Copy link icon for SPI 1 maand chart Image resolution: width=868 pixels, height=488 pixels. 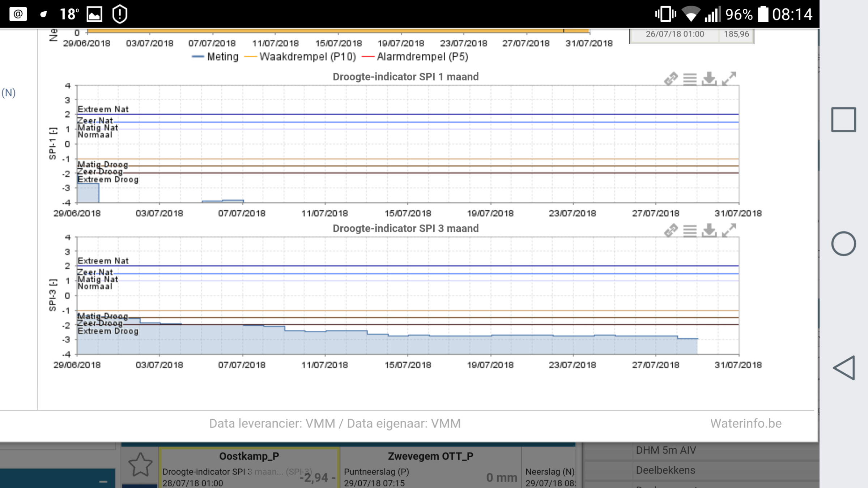tap(671, 78)
